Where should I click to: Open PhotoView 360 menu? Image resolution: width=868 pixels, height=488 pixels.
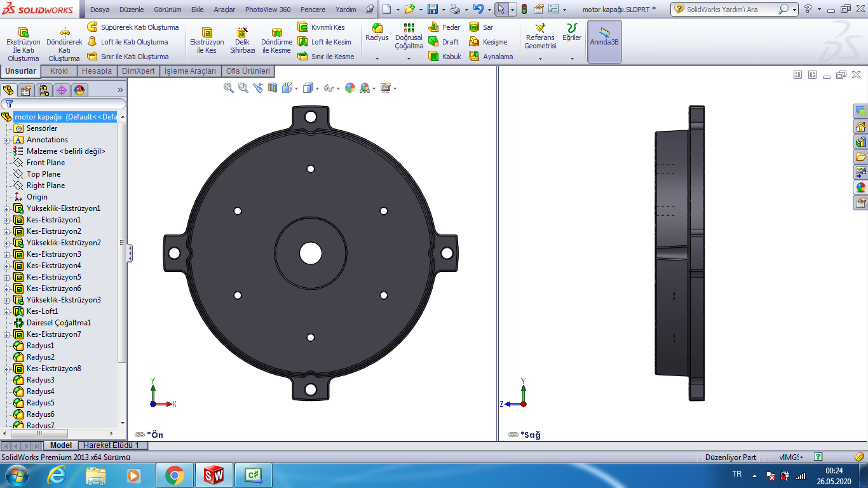pyautogui.click(x=268, y=10)
